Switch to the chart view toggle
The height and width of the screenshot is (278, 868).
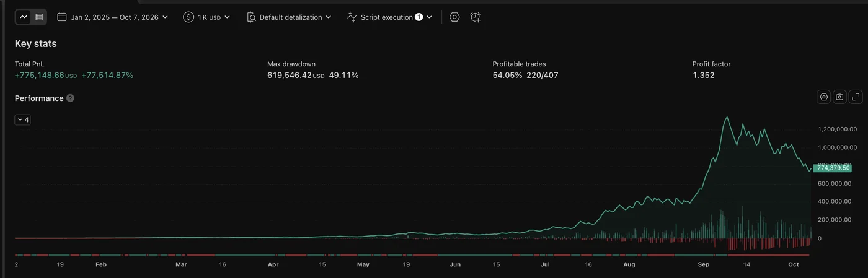point(24,17)
